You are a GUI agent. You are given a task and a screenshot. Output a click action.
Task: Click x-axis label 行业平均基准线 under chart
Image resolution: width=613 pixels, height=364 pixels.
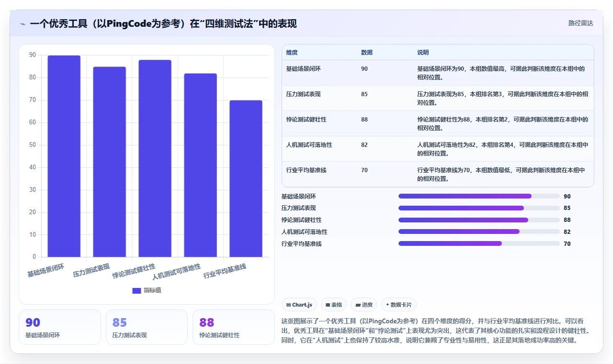tap(225, 271)
